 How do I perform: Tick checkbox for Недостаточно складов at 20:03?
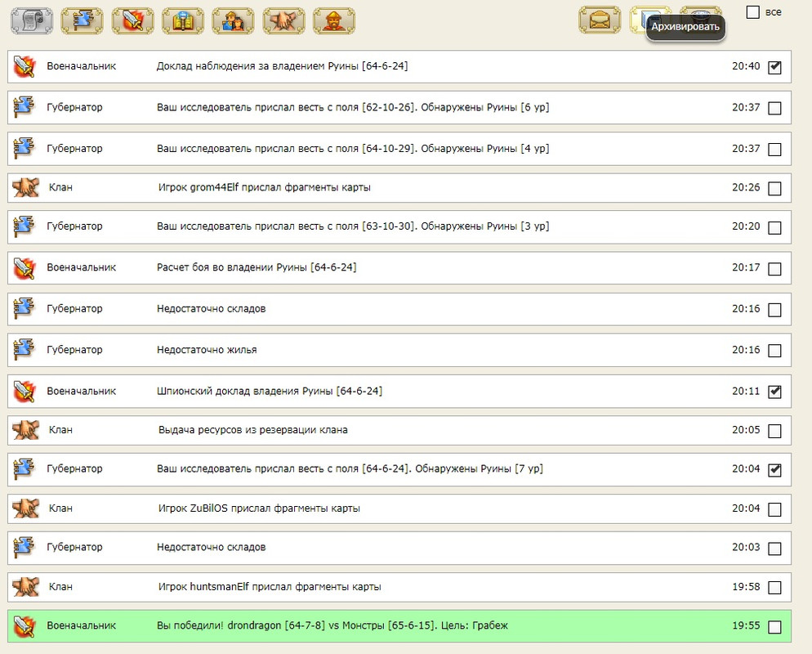pos(774,549)
